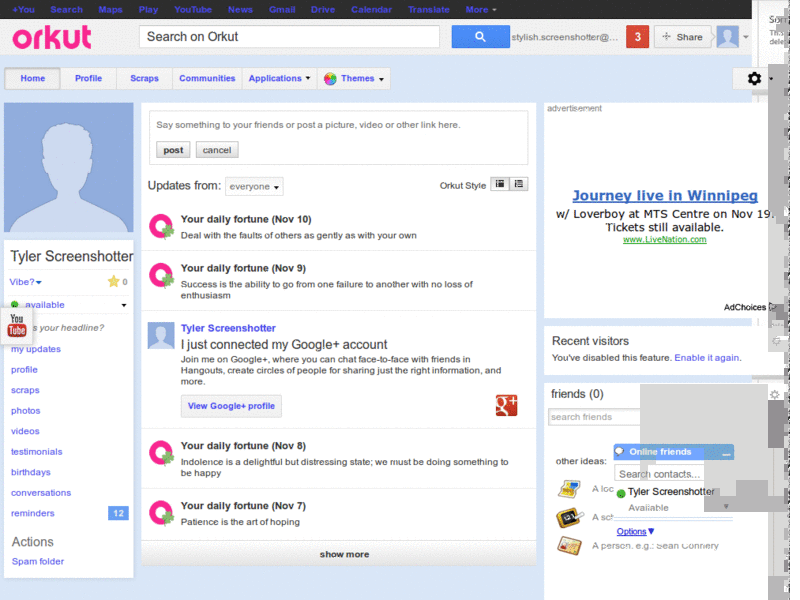This screenshot has width=800, height=600.
Task: Open the Applications dropdown menu
Action: coord(279,79)
